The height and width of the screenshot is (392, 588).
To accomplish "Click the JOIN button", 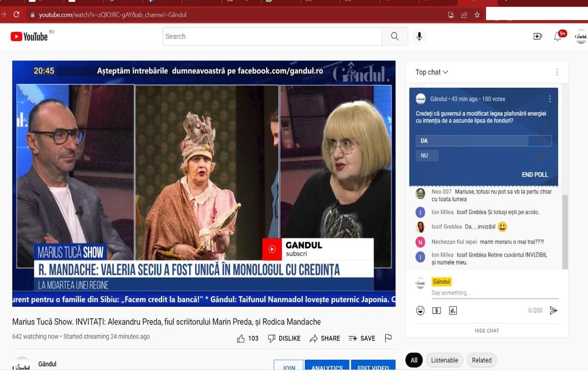I will tap(289, 365).
